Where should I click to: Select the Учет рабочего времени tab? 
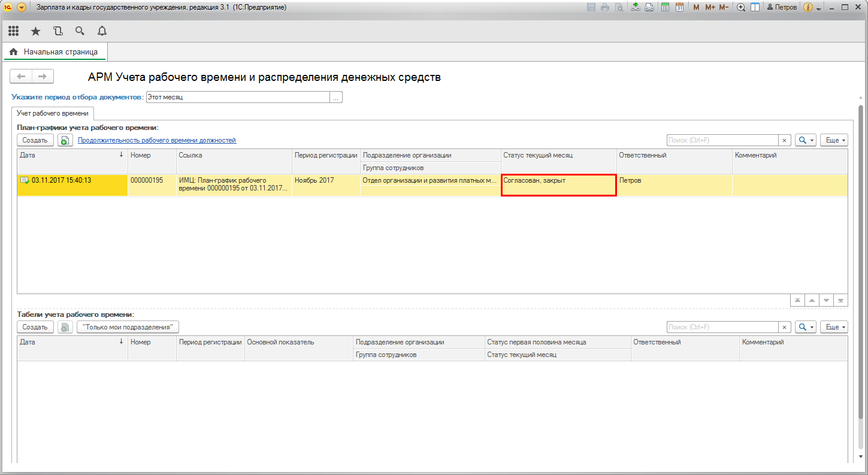pos(53,113)
